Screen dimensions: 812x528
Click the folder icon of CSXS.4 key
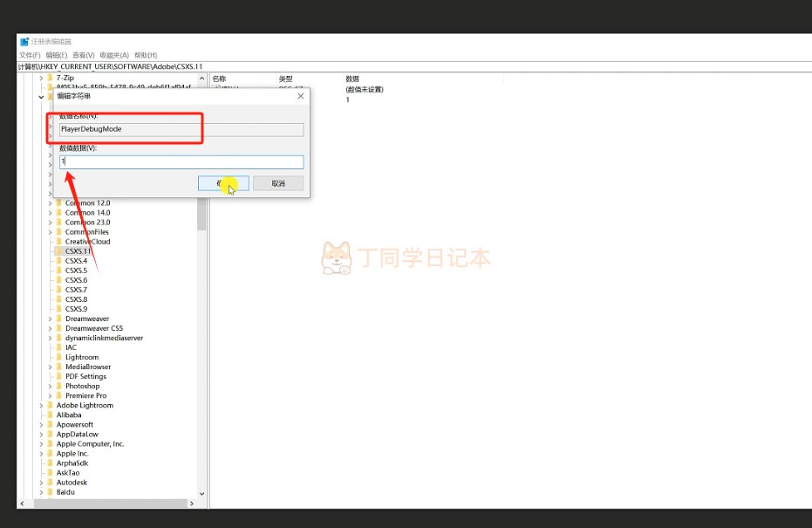click(x=59, y=261)
